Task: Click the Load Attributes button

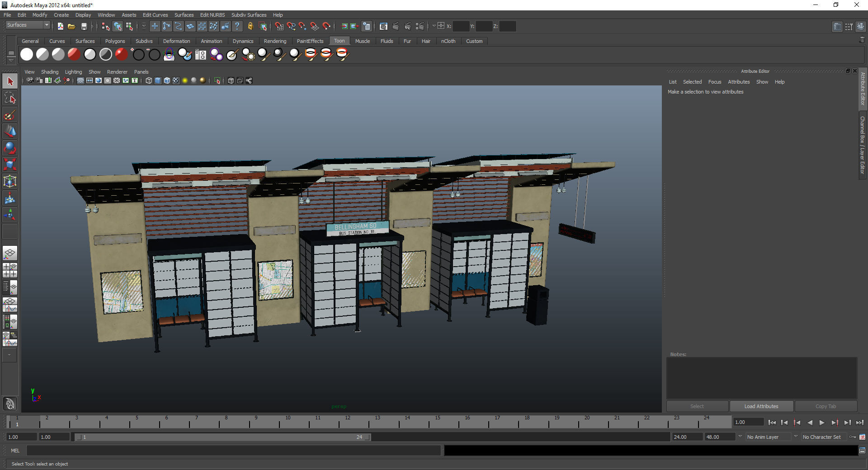Action: [761, 406]
